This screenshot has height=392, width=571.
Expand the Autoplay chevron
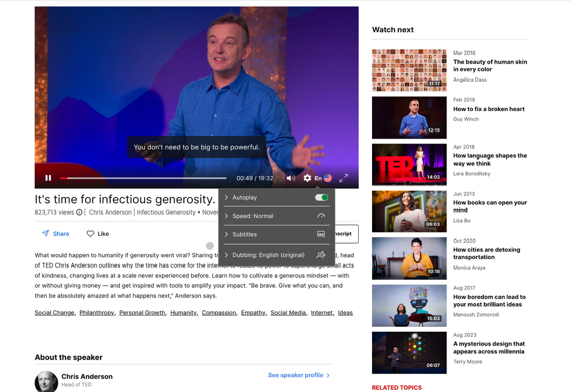click(x=227, y=197)
